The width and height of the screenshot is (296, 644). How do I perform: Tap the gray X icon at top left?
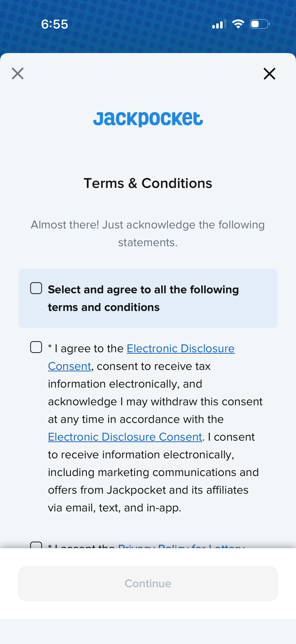18,73
